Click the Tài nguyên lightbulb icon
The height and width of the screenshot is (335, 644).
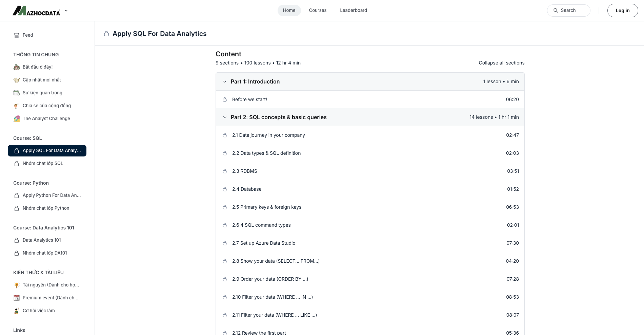click(17, 285)
